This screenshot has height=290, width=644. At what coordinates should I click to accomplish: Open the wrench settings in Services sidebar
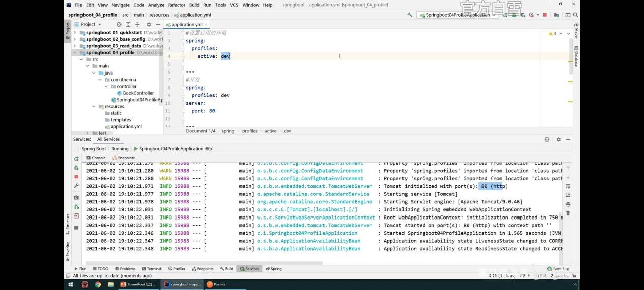76,186
